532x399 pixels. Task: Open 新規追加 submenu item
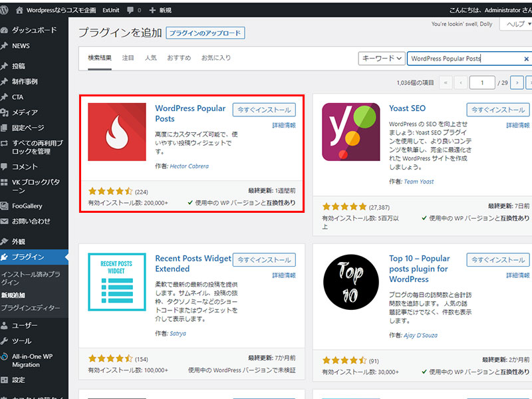pos(13,295)
